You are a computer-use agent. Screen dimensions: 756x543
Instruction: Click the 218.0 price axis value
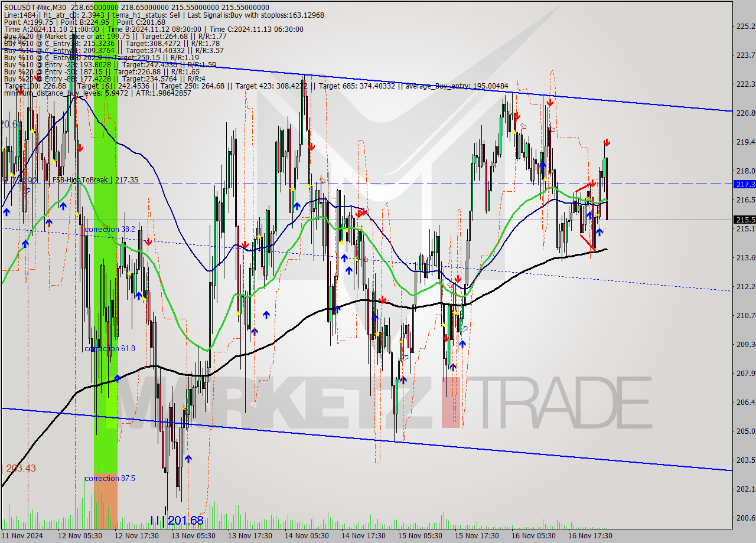tap(745, 171)
